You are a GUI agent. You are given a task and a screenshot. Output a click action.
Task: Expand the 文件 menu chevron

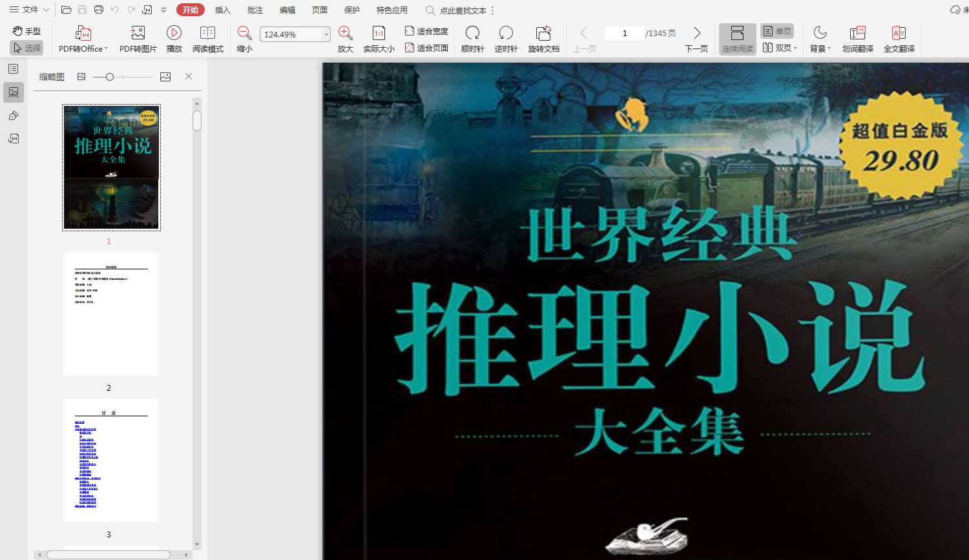(47, 10)
